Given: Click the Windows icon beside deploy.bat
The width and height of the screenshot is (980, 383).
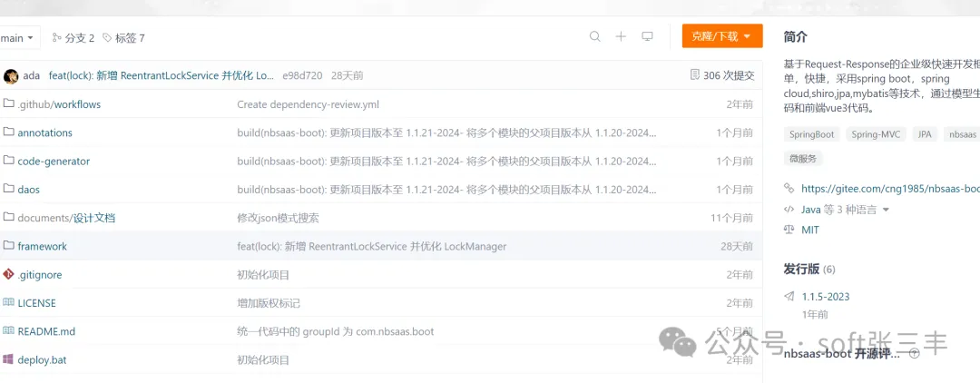Looking at the screenshot, I should (8, 359).
